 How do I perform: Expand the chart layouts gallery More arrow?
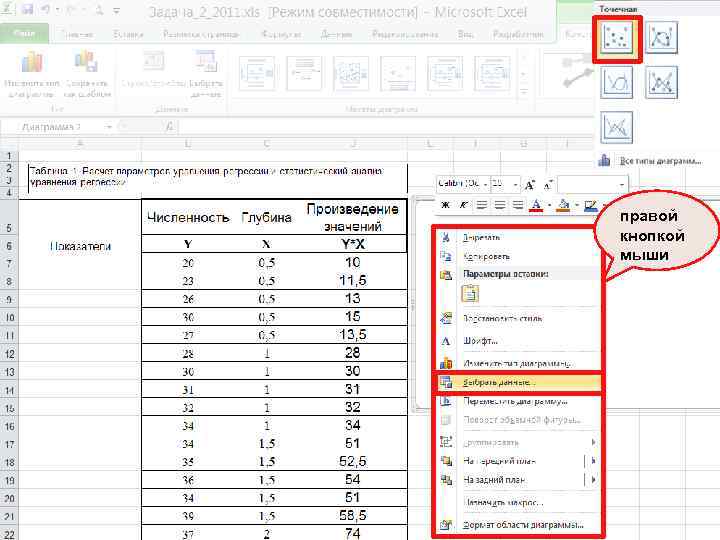pos(523,92)
